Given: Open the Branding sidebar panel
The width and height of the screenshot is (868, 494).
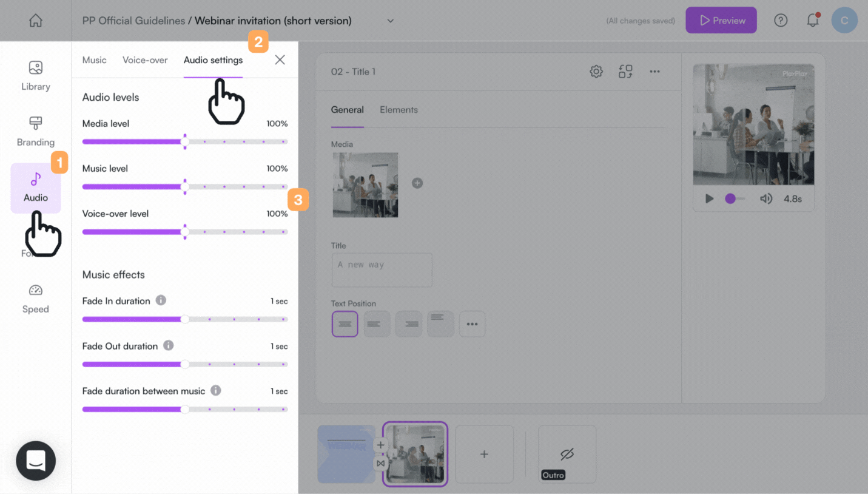Looking at the screenshot, I should click(x=36, y=132).
